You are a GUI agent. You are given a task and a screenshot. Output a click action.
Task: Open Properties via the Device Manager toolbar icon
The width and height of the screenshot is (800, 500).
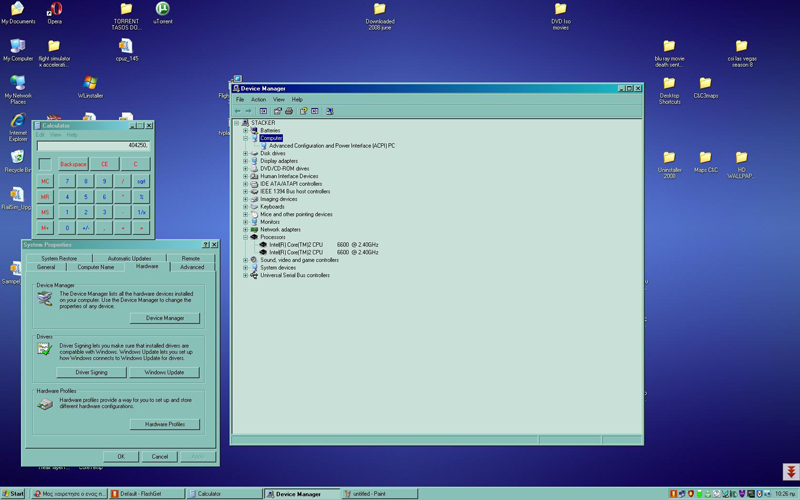(x=278, y=111)
